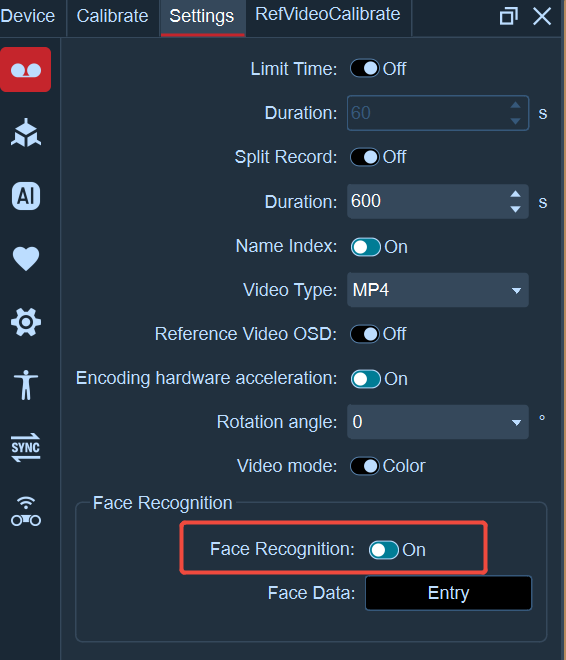Switch to the Calibrate tab

point(112,16)
